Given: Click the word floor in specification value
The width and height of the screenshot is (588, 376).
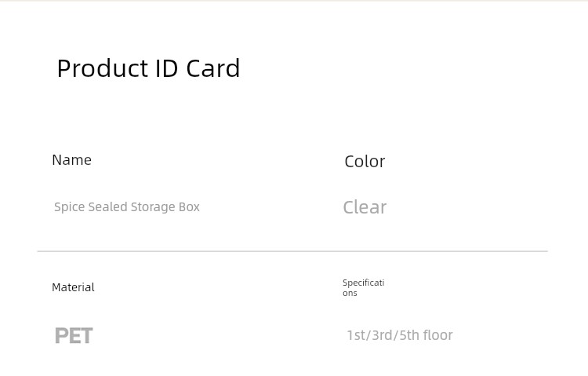Looking at the screenshot, I should 437,335.
